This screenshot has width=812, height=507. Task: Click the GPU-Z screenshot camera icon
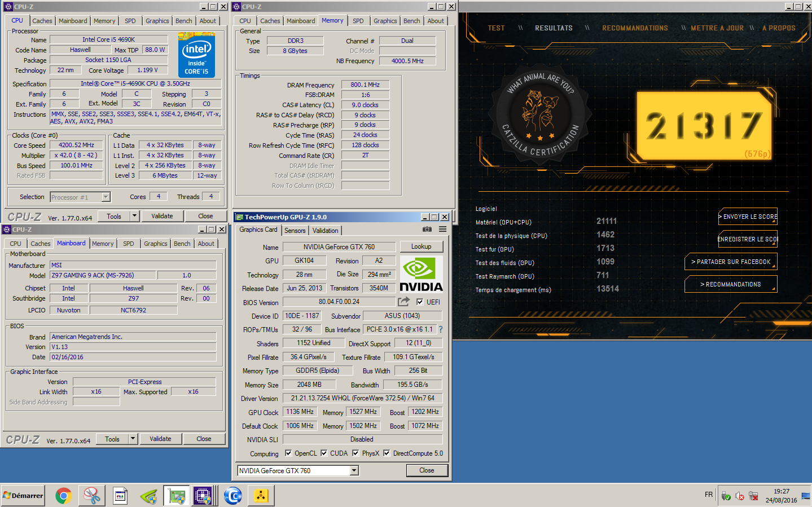click(427, 230)
